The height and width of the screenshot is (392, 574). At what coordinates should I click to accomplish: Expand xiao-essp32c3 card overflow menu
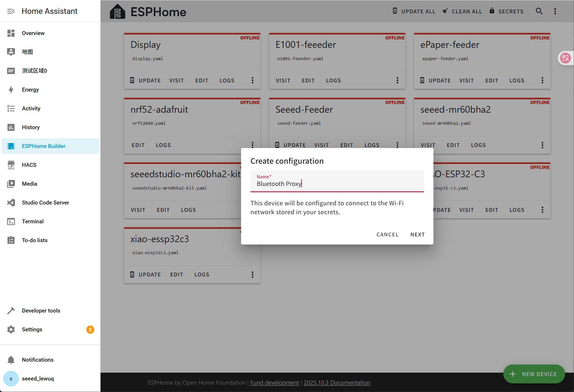[252, 275]
